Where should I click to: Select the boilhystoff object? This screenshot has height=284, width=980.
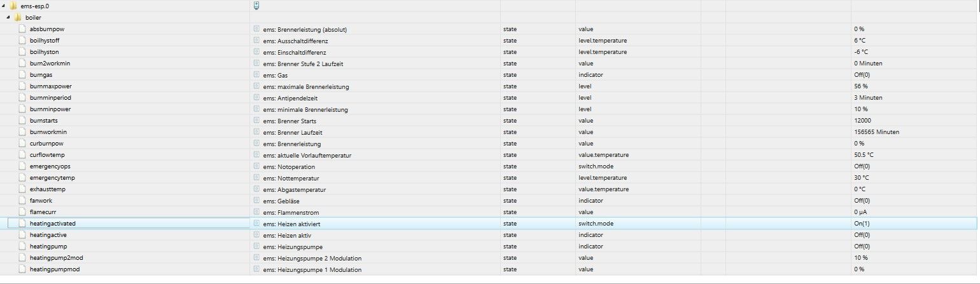pos(45,41)
